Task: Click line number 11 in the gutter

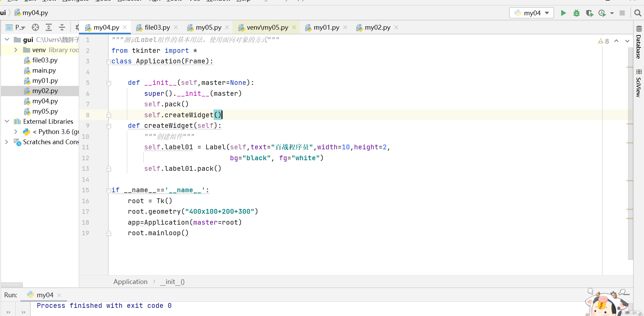Action: point(86,147)
